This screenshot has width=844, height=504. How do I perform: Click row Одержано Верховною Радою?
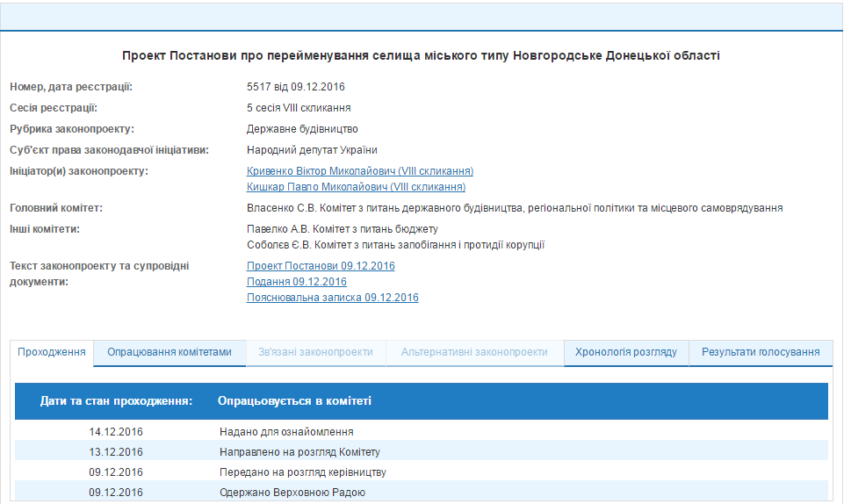pyautogui.click(x=422, y=493)
